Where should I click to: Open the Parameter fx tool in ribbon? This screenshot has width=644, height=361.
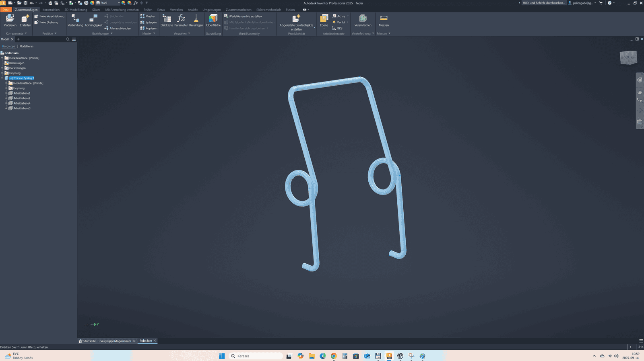click(181, 21)
